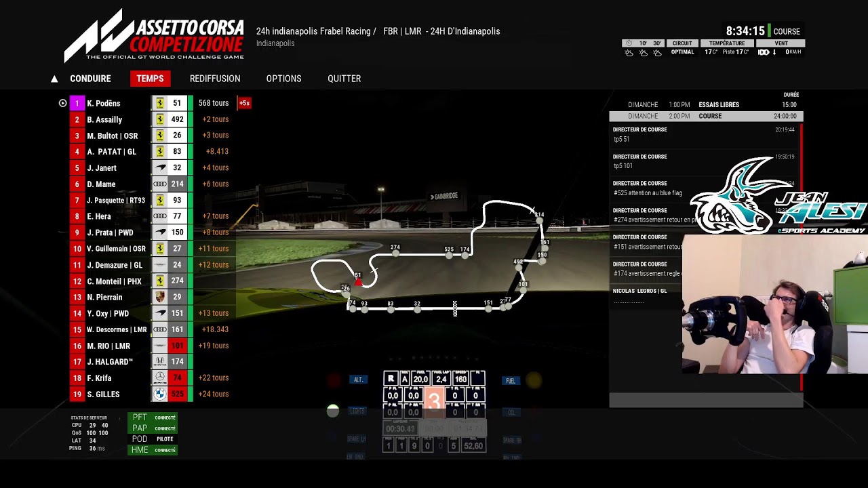Select driver W. Descormes | LMR

click(117, 329)
